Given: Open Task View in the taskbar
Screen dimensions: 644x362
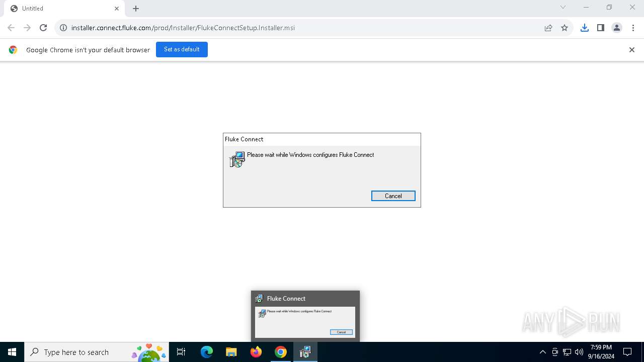Looking at the screenshot, I should (x=181, y=352).
